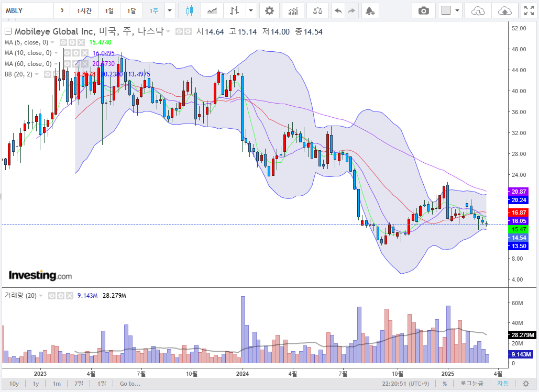The image size is (539, 392).
Task: Click the layout square selector
Action: (x=446, y=10)
